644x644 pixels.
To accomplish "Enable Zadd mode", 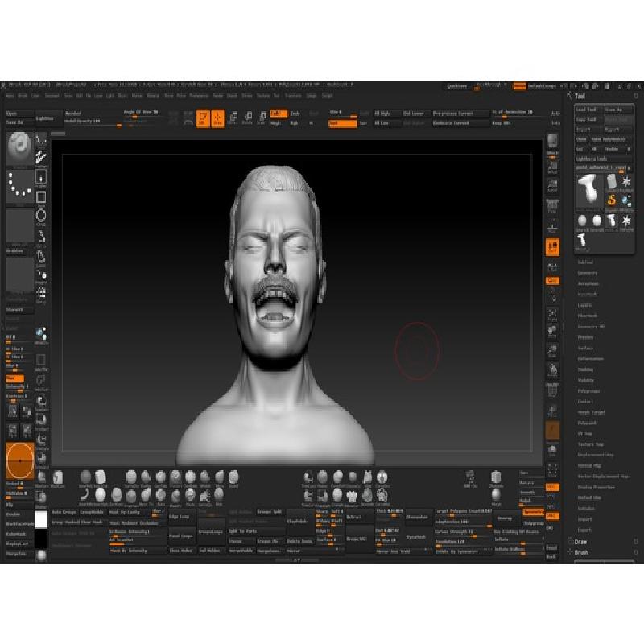I will 279,114.
